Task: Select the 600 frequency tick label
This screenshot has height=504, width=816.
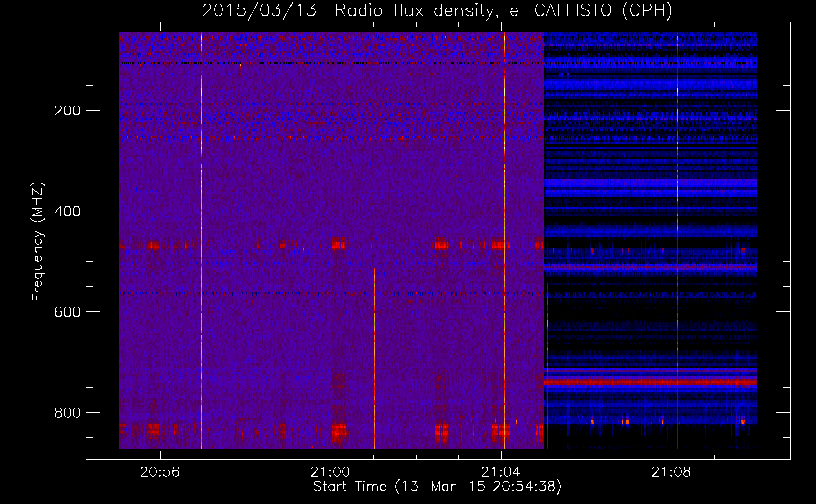Action: (68, 312)
